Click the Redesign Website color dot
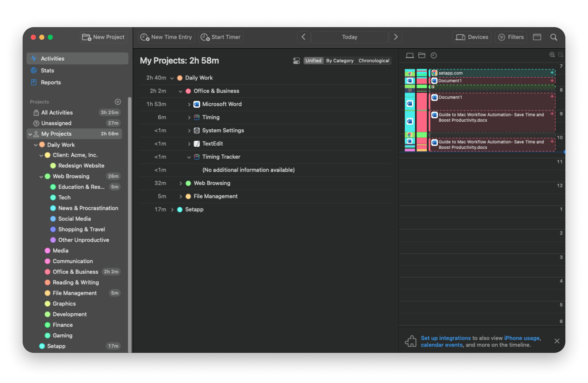 coord(53,166)
